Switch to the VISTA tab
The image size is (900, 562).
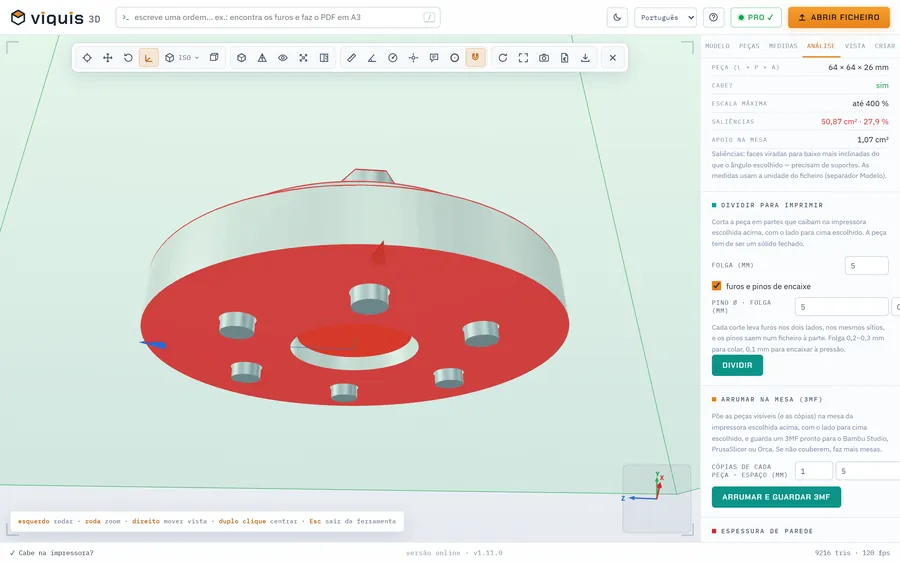[x=855, y=46]
